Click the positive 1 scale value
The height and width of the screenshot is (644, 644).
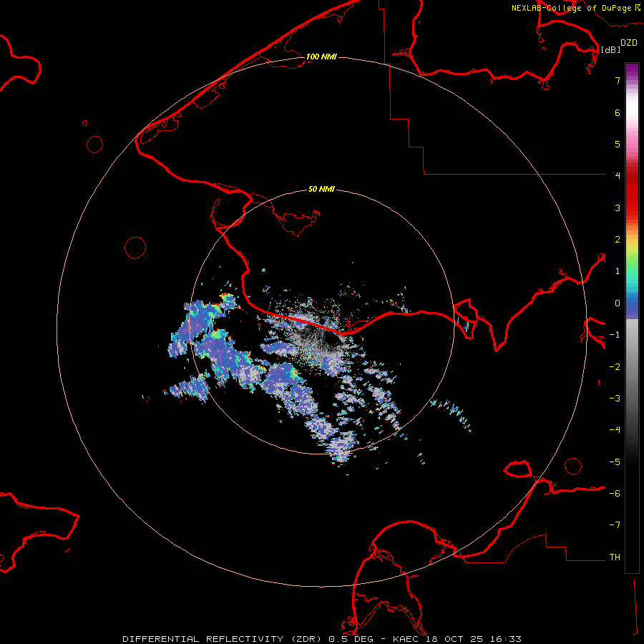[x=618, y=271]
